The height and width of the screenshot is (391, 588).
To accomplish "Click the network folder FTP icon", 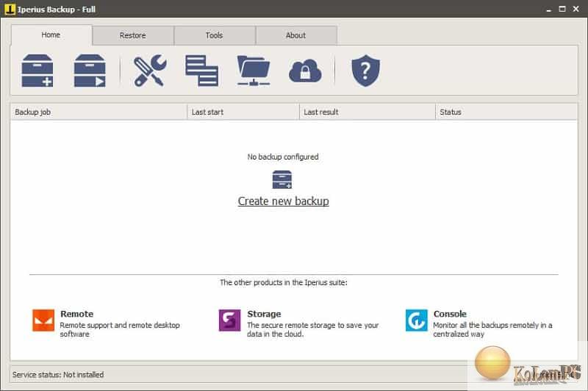I will tap(254, 71).
